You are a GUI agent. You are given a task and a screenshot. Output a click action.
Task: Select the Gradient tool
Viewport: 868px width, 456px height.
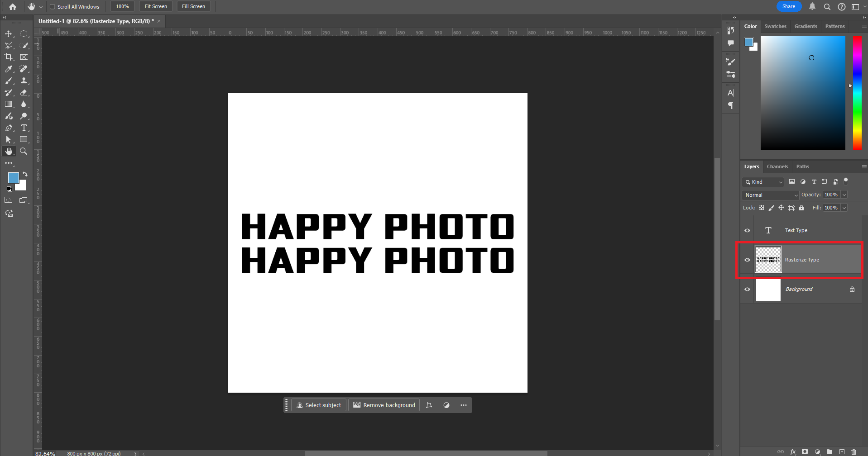9,104
